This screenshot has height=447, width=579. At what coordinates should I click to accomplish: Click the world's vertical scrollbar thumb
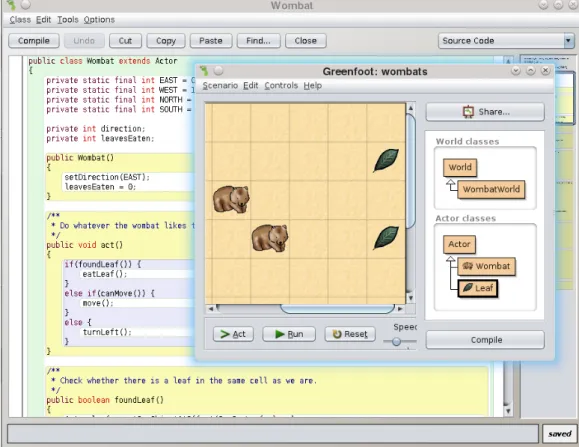click(411, 171)
